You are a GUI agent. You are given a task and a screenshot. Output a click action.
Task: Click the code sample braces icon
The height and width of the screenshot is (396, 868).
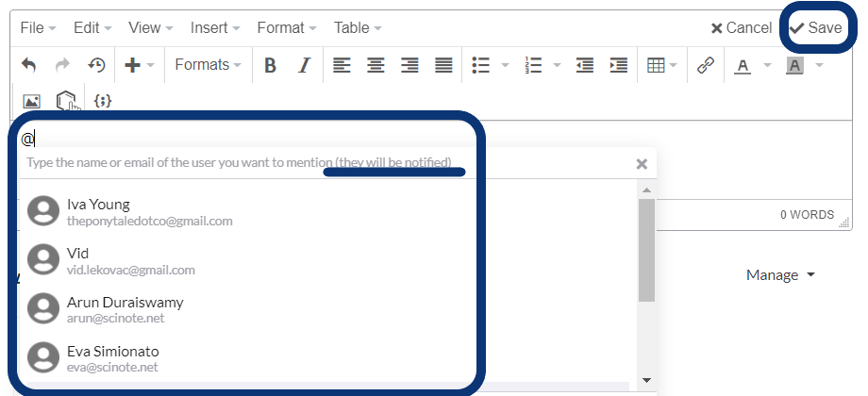tap(103, 100)
